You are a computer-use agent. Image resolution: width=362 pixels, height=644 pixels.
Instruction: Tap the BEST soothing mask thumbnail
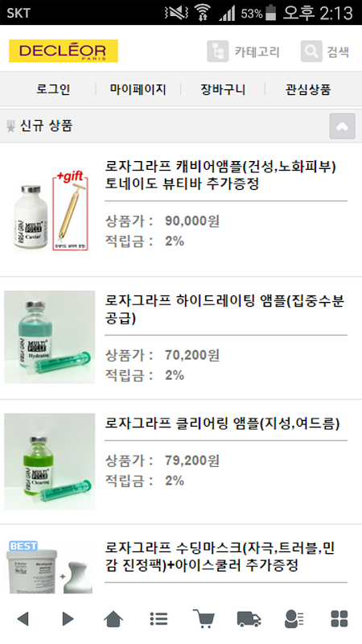click(50, 567)
